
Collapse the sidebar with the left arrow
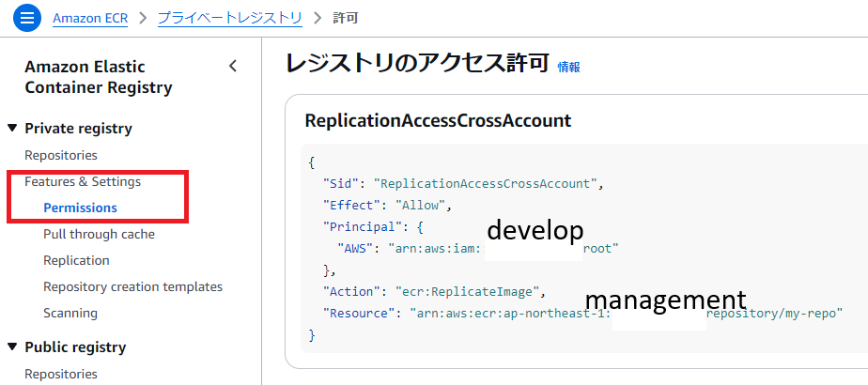(x=233, y=66)
